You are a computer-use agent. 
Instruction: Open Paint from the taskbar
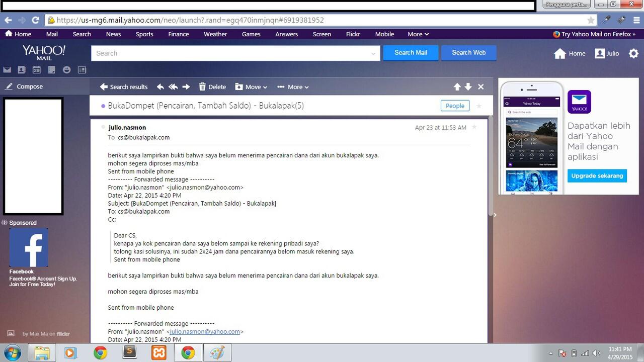(217, 353)
